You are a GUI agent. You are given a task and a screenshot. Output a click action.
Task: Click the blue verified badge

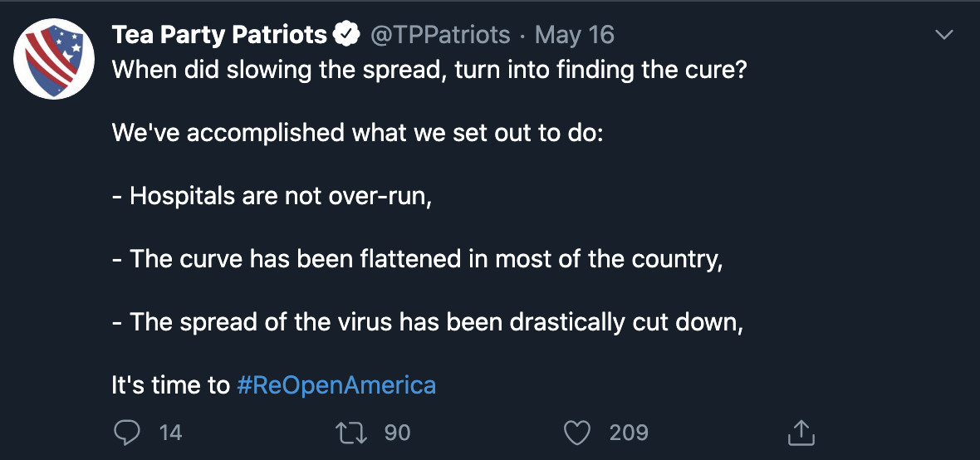[x=346, y=35]
